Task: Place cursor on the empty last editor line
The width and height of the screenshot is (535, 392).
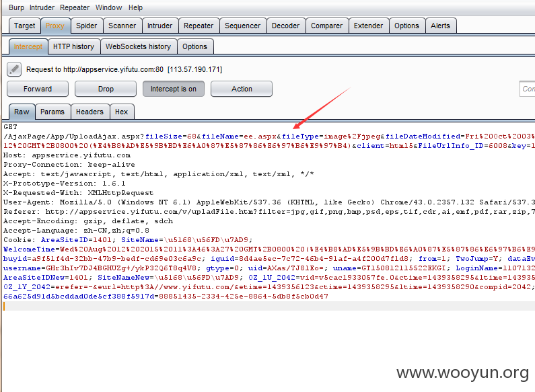Action: pos(269,306)
